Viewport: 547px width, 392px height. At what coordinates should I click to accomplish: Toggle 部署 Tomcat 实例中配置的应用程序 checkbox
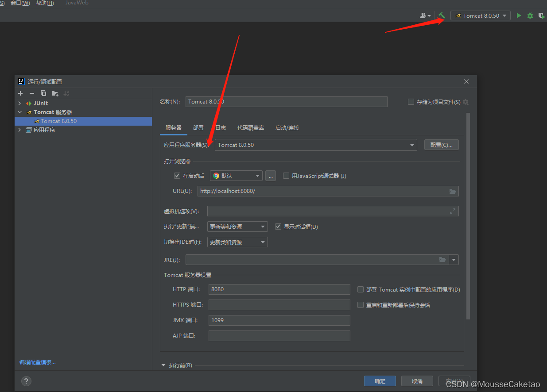click(361, 289)
